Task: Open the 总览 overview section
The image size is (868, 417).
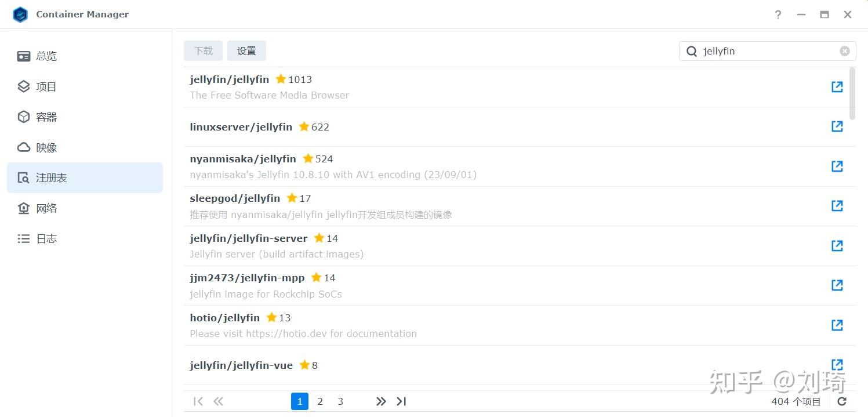Action: pos(85,56)
